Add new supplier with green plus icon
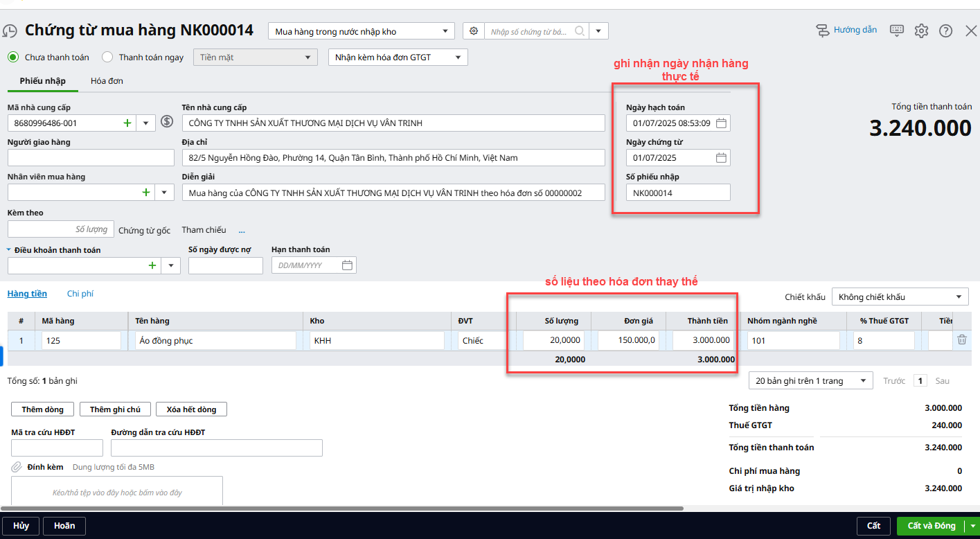980x539 pixels. (x=127, y=123)
